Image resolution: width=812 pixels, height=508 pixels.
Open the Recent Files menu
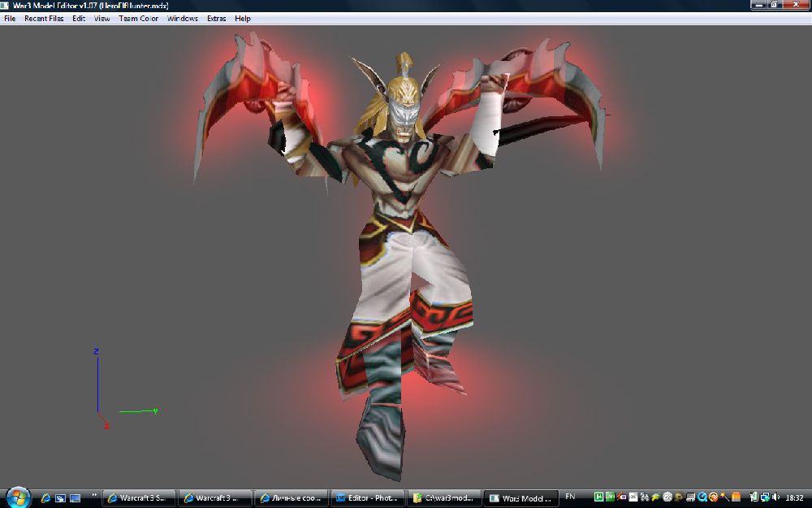[x=44, y=18]
